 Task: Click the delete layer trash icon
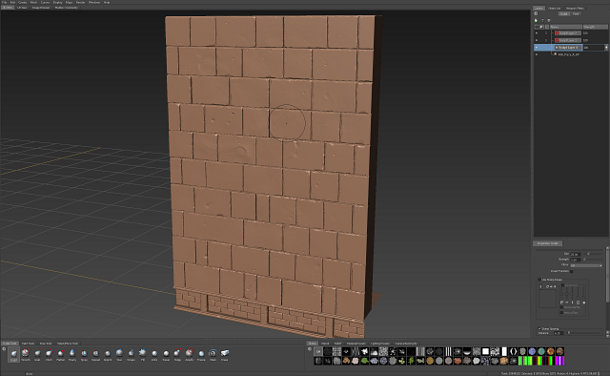pos(549,21)
